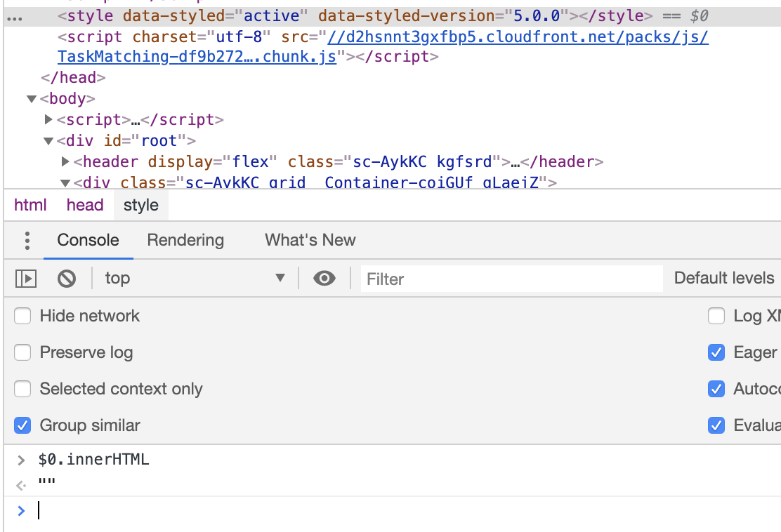Switch to the Rendering tab
Image resolution: width=781 pixels, height=532 pixels.
(185, 240)
